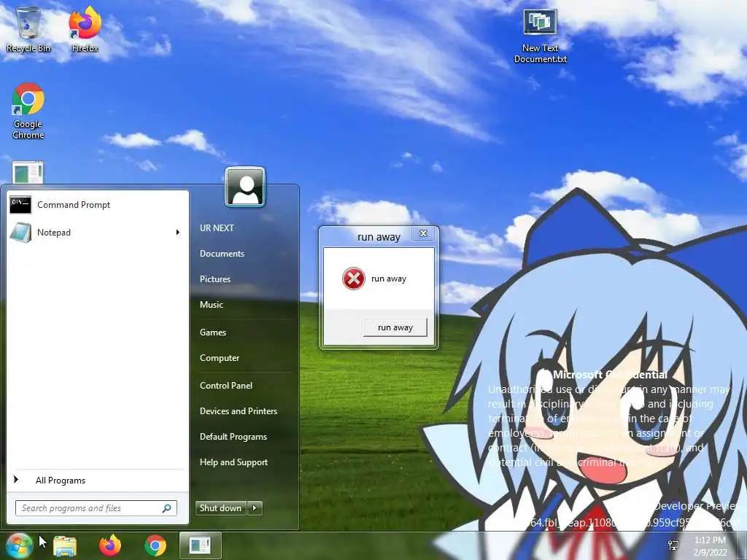Click the search magnifier icon in Start menu
747x560 pixels.
167,508
